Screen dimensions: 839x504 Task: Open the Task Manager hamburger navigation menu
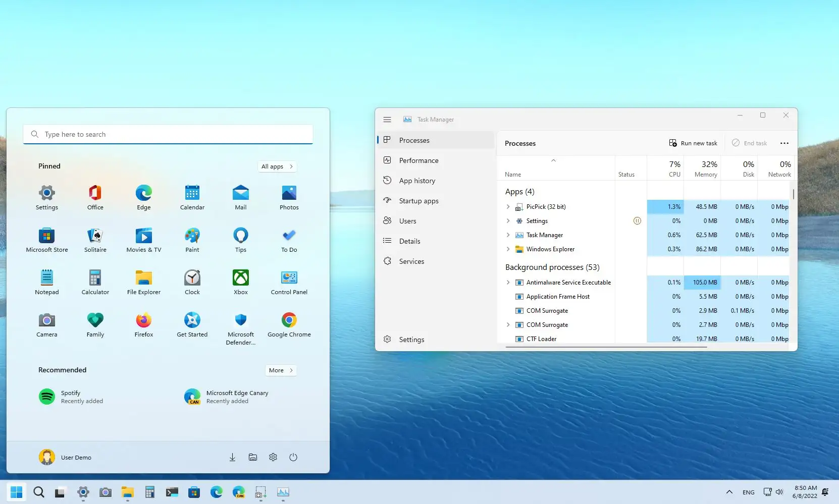[387, 120]
